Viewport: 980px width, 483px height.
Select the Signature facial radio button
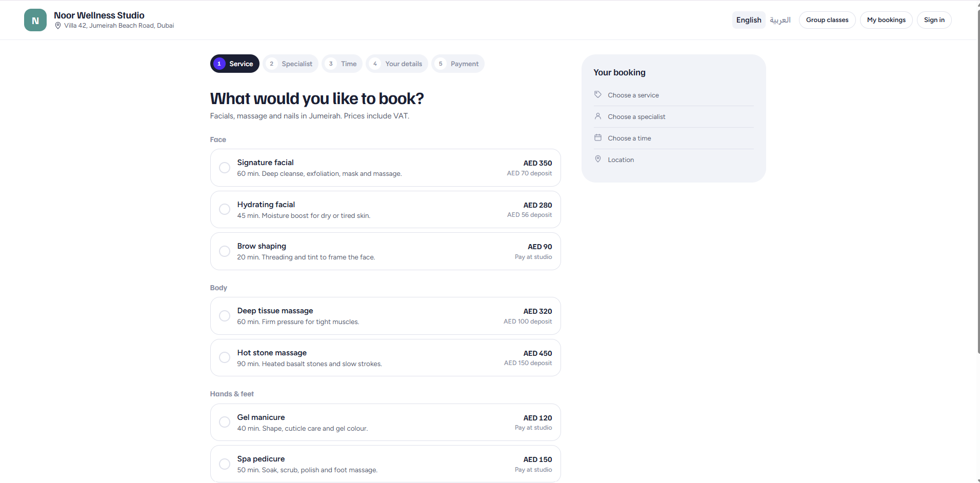pos(225,168)
